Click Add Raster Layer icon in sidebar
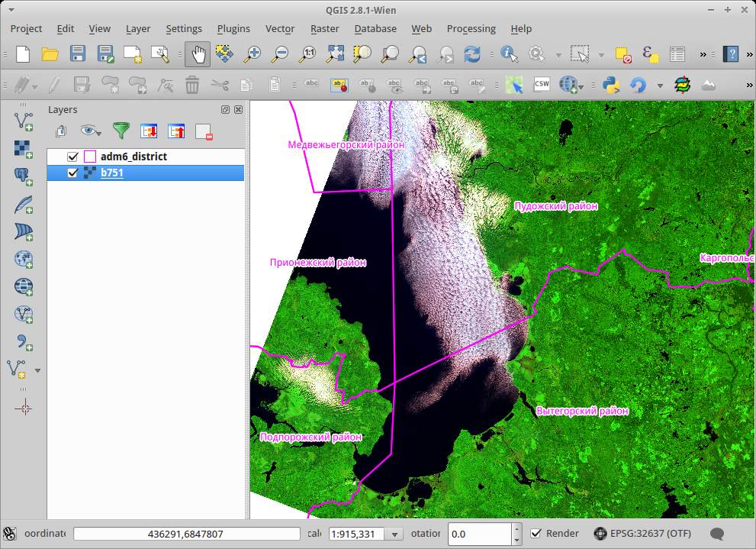This screenshot has height=549, width=756. (x=24, y=148)
